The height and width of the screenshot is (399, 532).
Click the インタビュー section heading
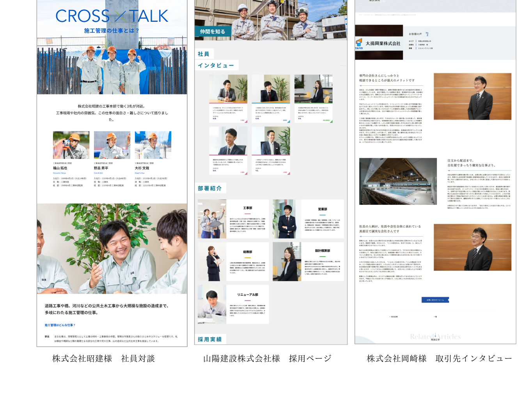[216, 66]
